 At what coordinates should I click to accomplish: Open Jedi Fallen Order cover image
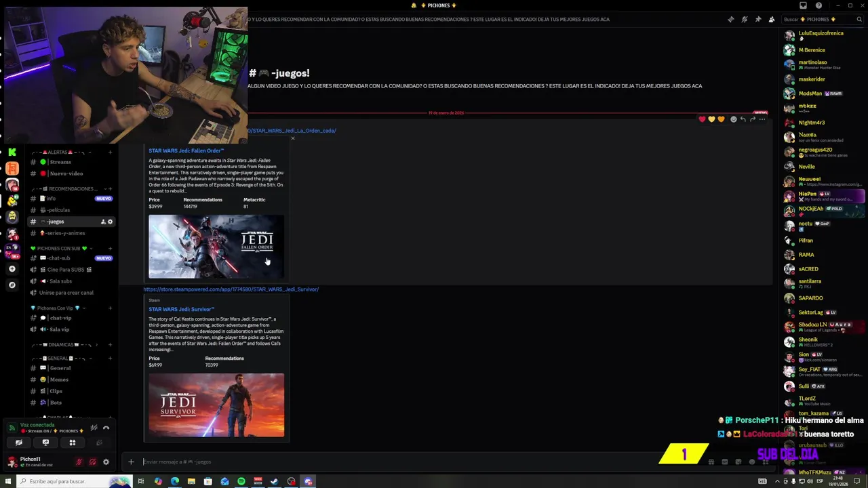[x=216, y=247]
